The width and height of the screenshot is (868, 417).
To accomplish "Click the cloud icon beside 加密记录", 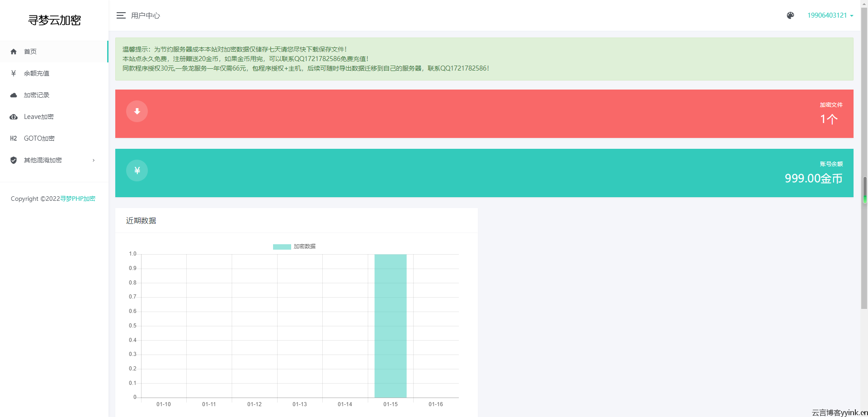I will [x=14, y=95].
